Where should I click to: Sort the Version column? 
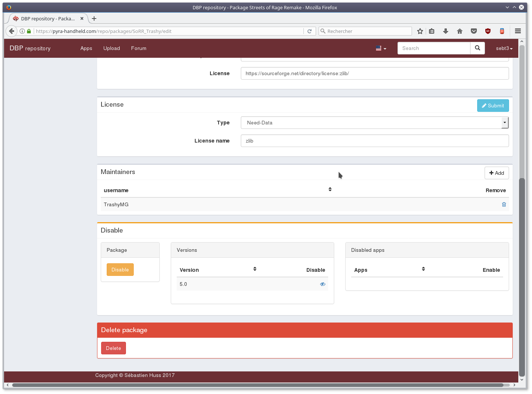click(255, 269)
